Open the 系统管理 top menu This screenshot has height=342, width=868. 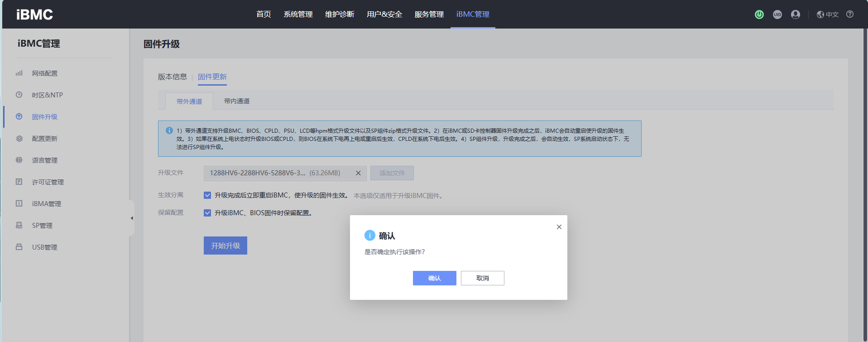tap(298, 14)
